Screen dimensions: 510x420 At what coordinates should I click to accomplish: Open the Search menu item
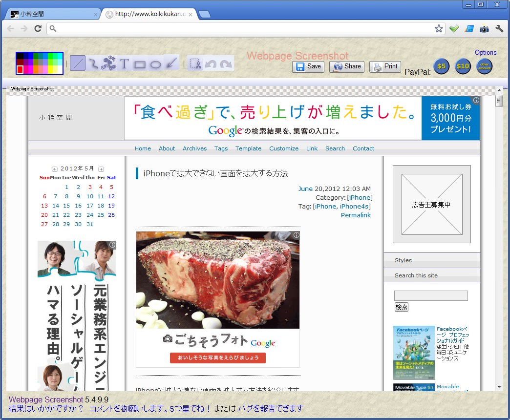(335, 148)
